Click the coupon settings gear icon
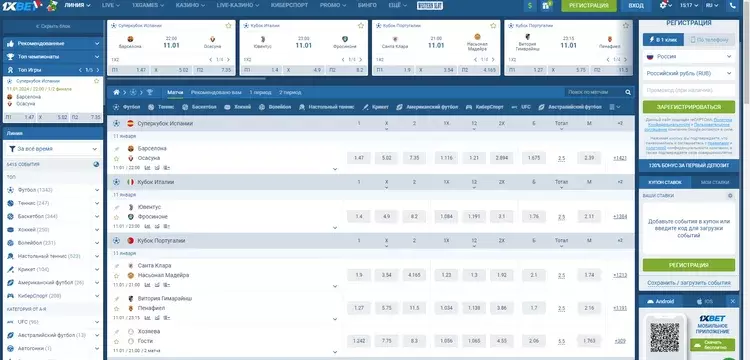750x360 pixels. pyautogui.click(x=730, y=196)
